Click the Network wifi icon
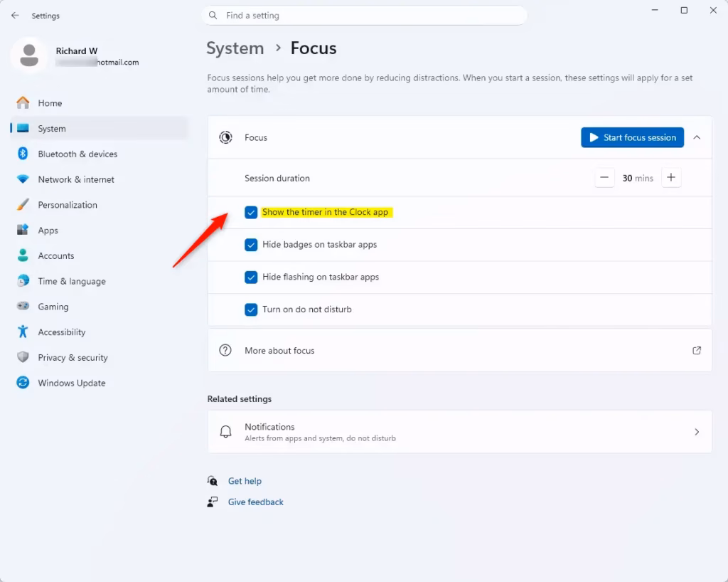The width and height of the screenshot is (728, 582). click(x=23, y=179)
